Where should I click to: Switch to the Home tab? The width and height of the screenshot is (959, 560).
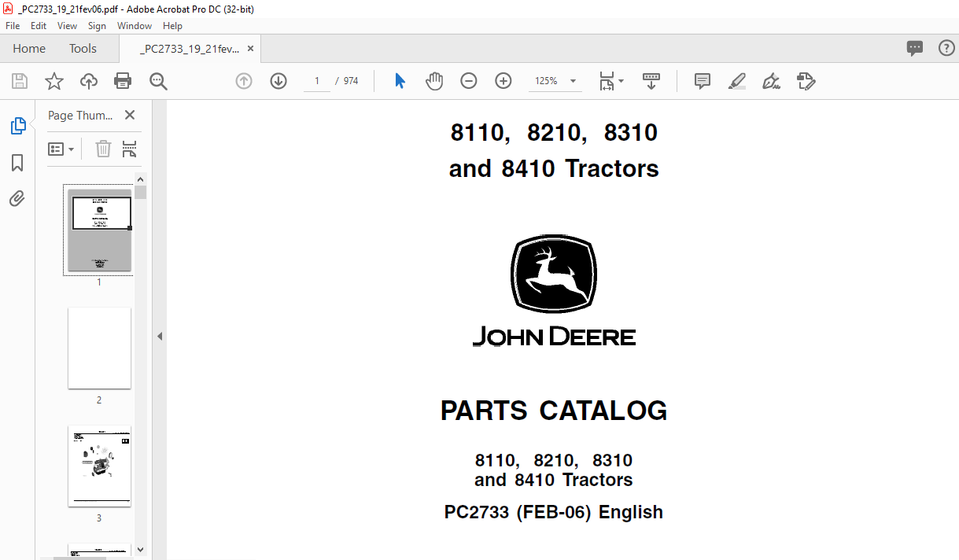pos(29,49)
